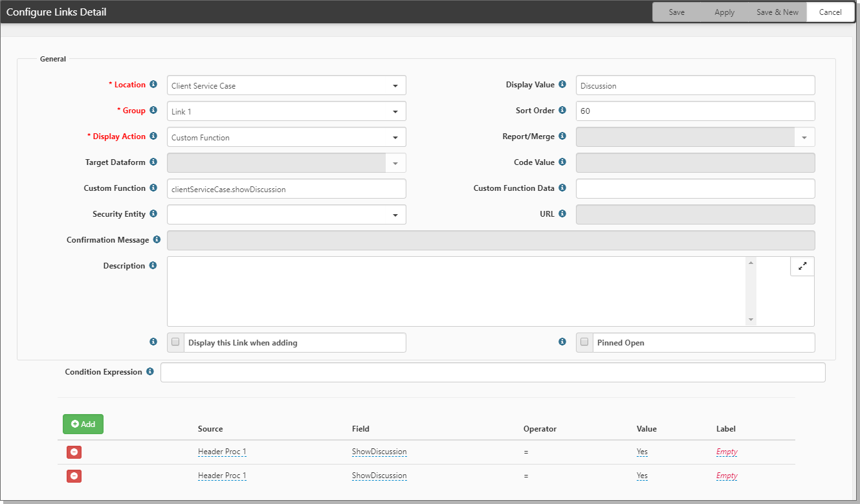The height and width of the screenshot is (504, 860).
Task: Open the Target Dataform dropdown
Action: (287, 163)
